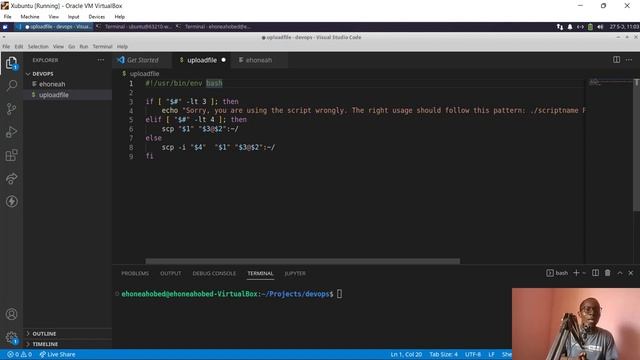
Task: Place cursor on line 4 echo statement
Action: click(x=365, y=111)
